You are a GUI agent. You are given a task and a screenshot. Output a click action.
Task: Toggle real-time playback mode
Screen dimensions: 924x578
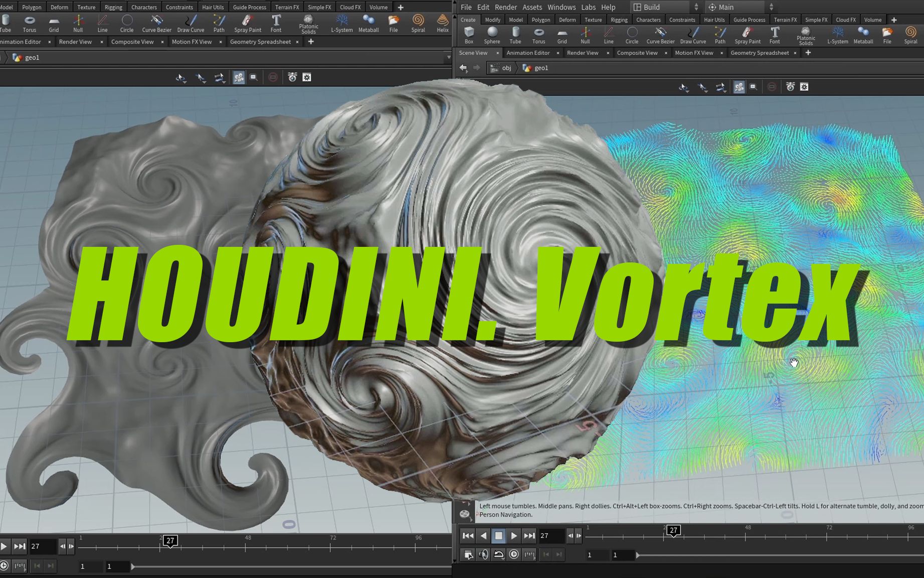click(499, 555)
